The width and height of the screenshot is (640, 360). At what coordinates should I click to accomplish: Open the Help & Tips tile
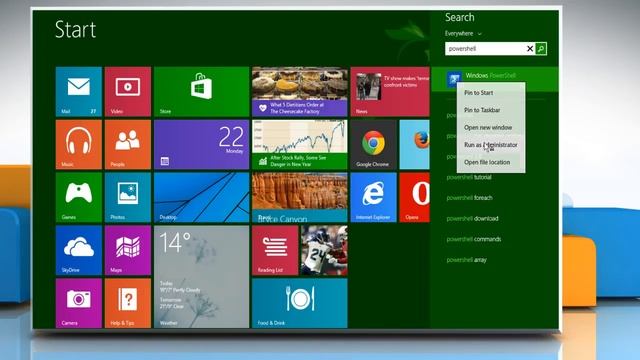point(128,303)
